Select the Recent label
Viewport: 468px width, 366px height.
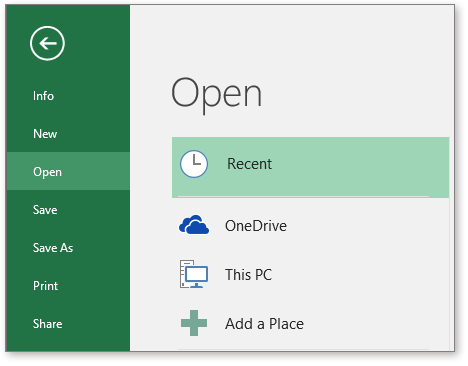click(x=249, y=164)
